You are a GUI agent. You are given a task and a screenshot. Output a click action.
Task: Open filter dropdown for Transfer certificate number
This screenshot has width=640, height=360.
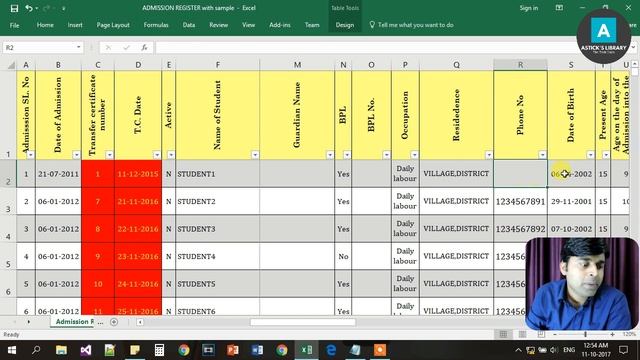[109, 155]
